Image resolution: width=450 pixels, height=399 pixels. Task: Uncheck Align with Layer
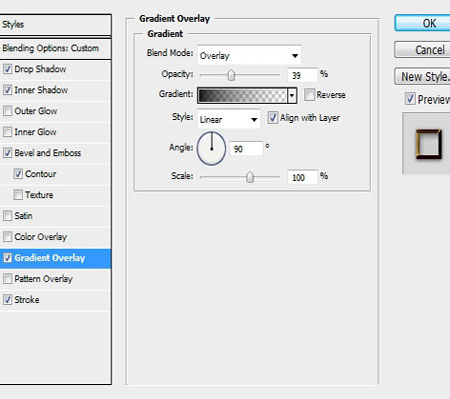click(x=273, y=118)
